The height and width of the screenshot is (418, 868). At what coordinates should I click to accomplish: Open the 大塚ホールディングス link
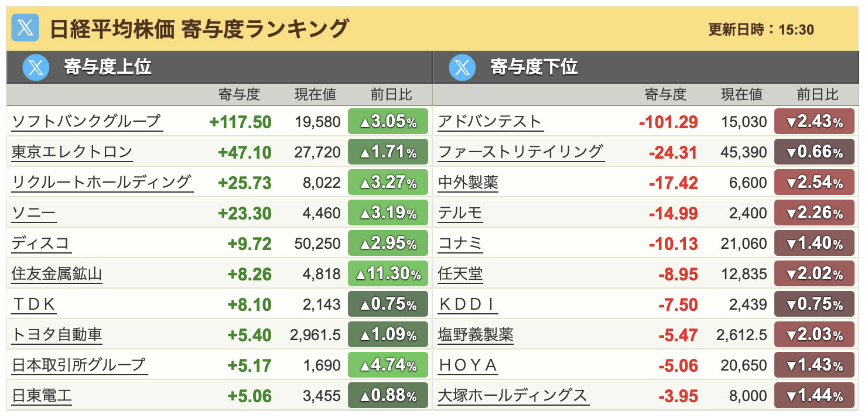coord(512,395)
